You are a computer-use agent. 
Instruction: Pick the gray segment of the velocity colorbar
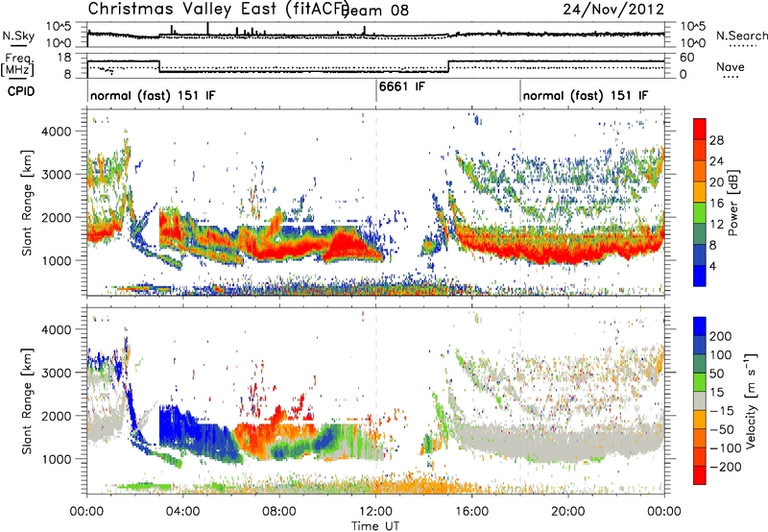click(700, 401)
